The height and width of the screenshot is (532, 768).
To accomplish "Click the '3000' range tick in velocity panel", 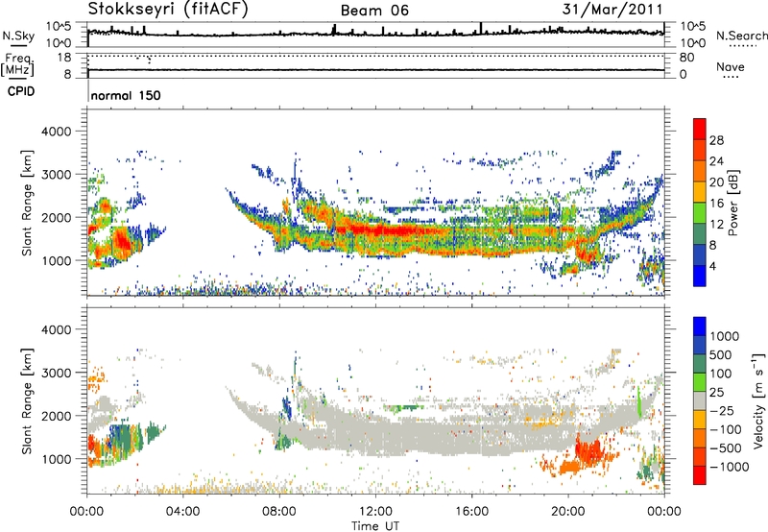I will tap(56, 373).
